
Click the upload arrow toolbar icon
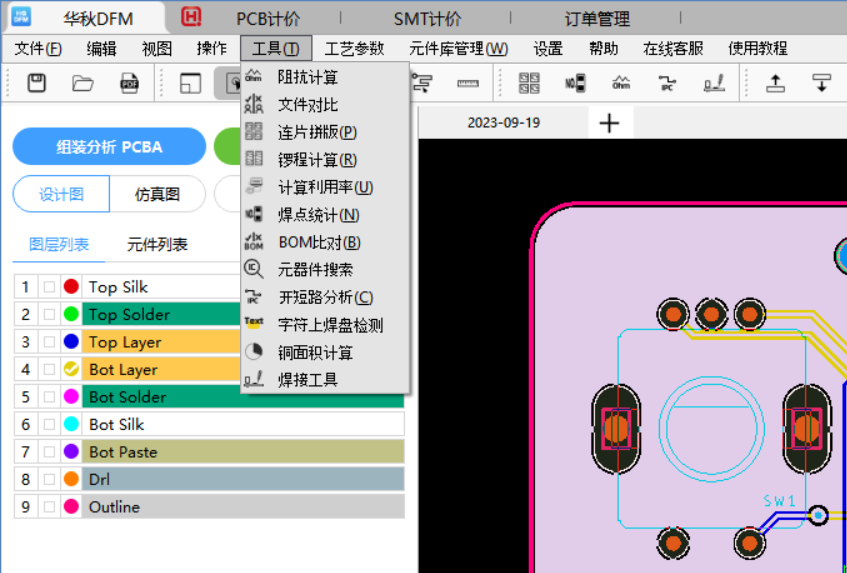pos(775,83)
